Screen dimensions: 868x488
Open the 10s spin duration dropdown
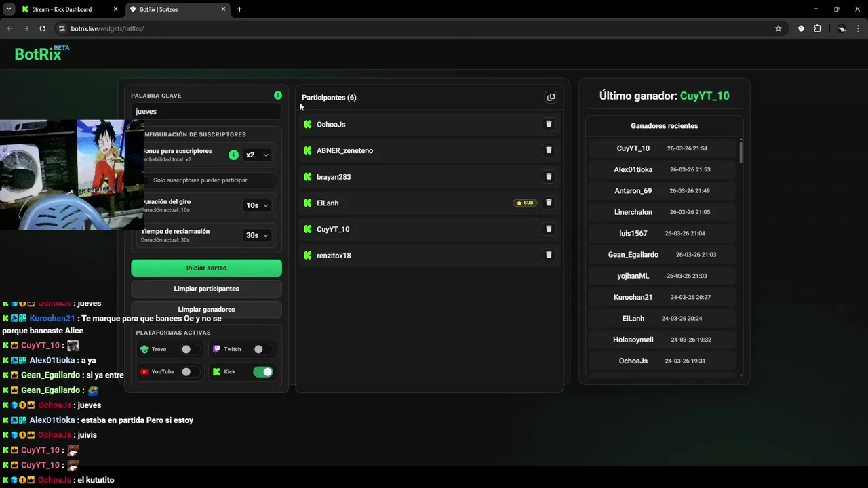coord(257,205)
